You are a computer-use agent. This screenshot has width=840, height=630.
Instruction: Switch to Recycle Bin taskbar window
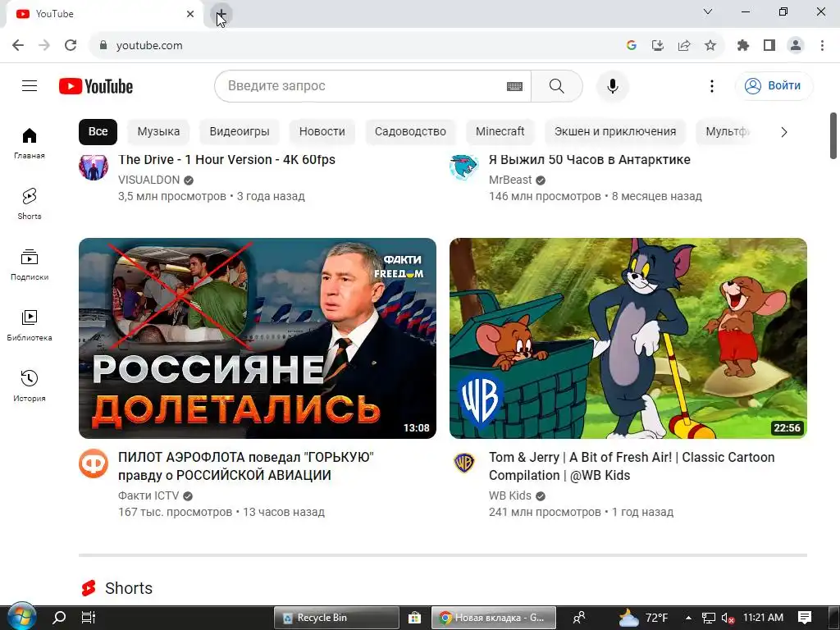pos(336,618)
